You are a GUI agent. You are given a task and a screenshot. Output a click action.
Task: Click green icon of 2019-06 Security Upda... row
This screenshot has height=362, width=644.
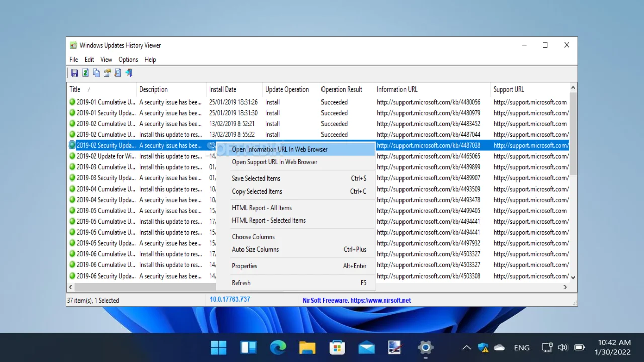click(x=72, y=276)
